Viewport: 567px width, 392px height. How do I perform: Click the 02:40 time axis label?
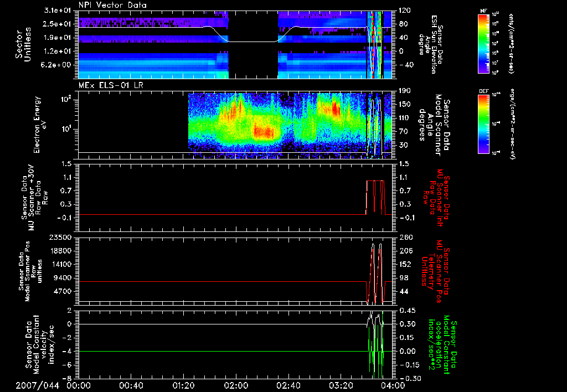click(288, 386)
